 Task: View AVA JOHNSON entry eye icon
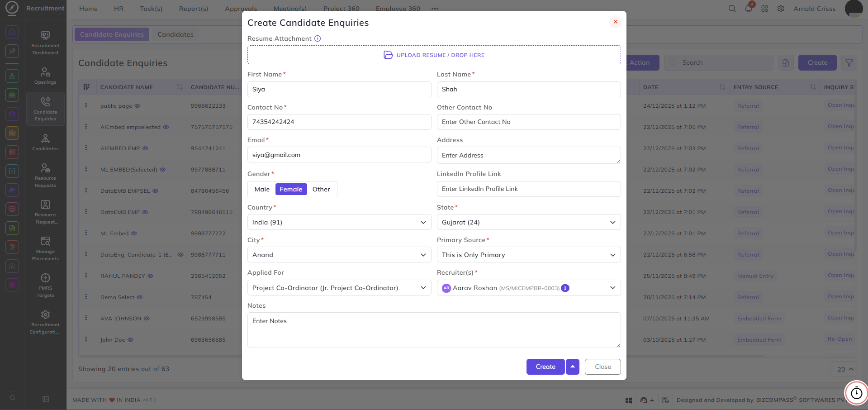(147, 319)
